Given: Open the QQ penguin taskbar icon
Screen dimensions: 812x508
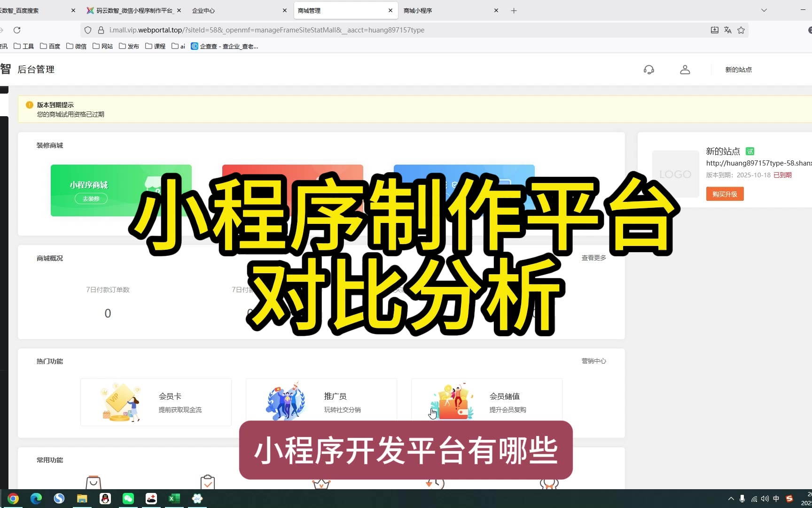Looking at the screenshot, I should pos(105,499).
